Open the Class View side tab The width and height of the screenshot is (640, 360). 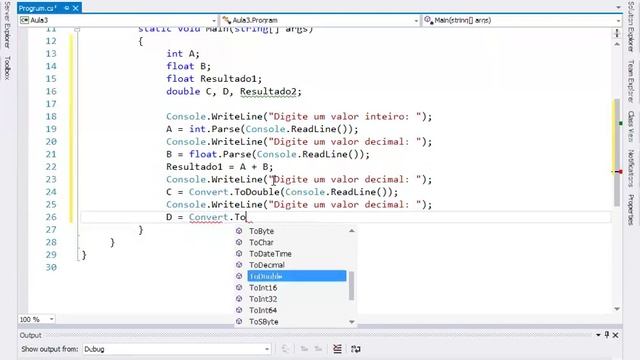[x=631, y=126]
